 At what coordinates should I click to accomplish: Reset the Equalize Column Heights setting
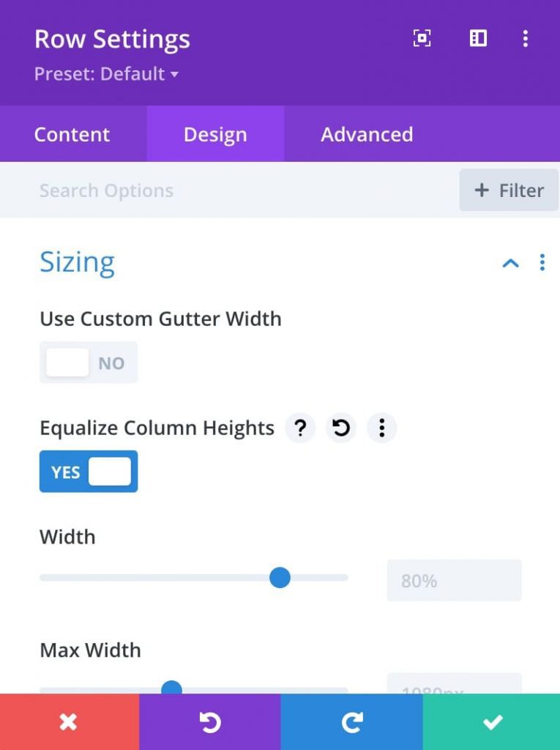pyautogui.click(x=340, y=428)
